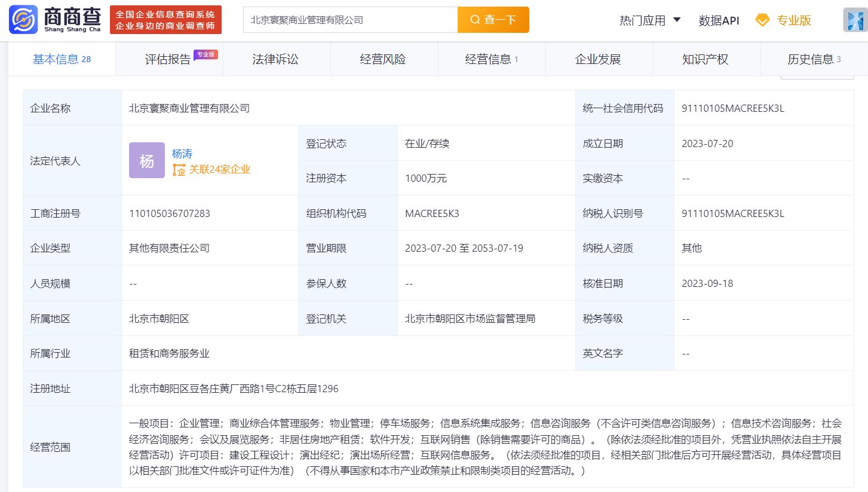This screenshot has height=492, width=868.
Task: Switch to the 基本信息 tab
Action: tap(62, 59)
